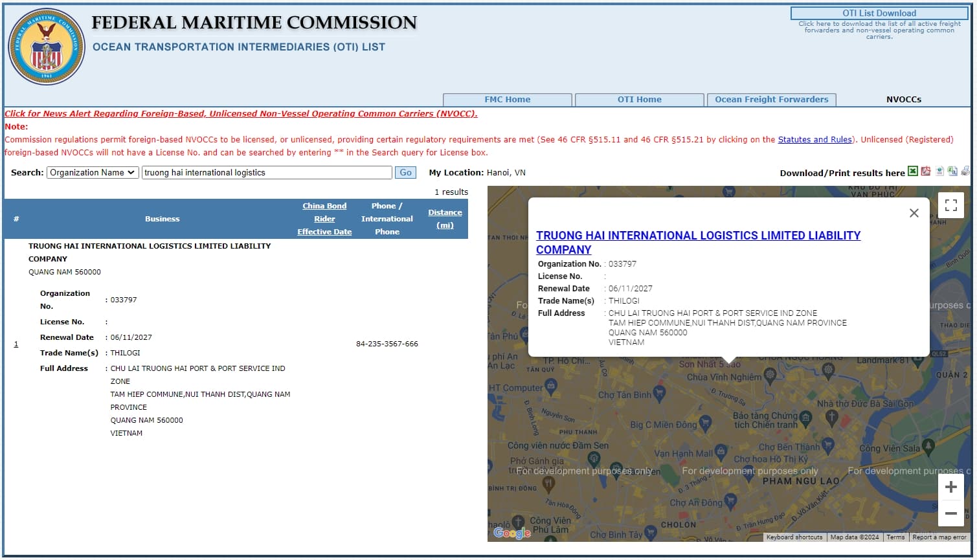Click the OTI List Download button

[x=879, y=13]
